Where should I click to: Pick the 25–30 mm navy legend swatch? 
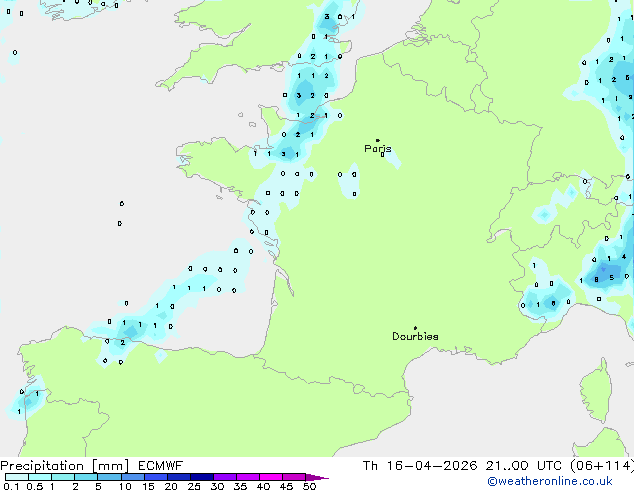pos(202,477)
